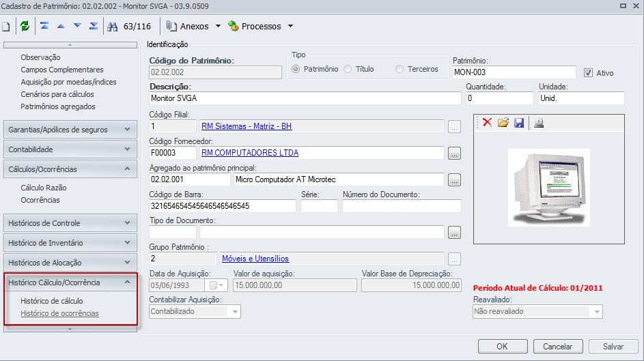This screenshot has height=361, width=644.
Task: Click the Código de Barra field
Action: click(x=222, y=206)
